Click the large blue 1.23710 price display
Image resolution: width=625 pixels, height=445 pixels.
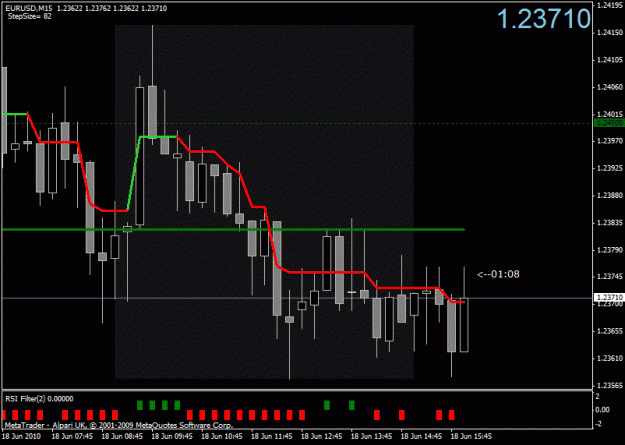pyautogui.click(x=544, y=19)
